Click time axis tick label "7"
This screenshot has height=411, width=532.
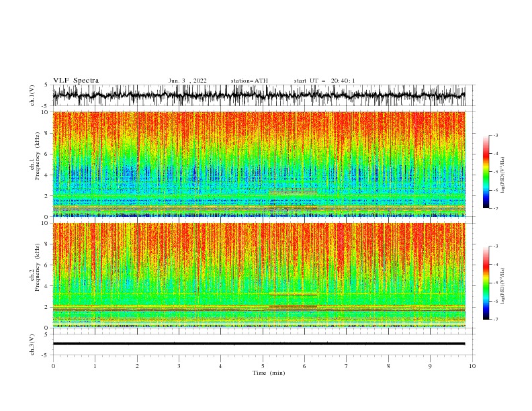point(347,366)
